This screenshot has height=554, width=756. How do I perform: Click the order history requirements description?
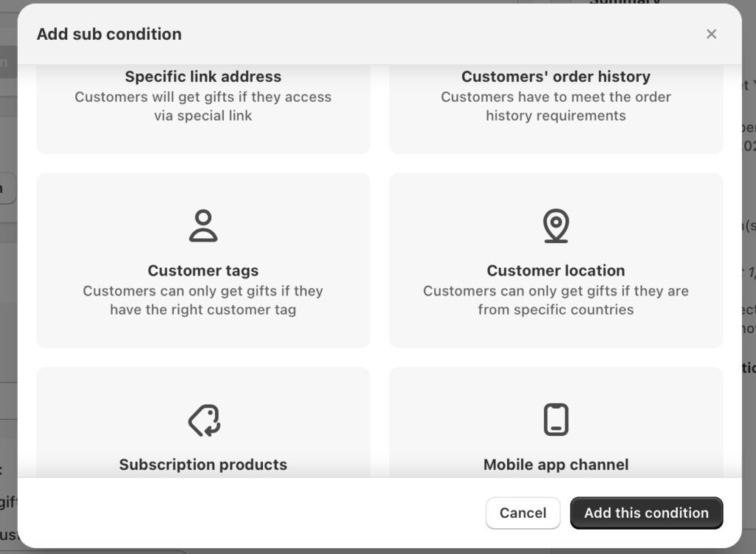point(556,106)
